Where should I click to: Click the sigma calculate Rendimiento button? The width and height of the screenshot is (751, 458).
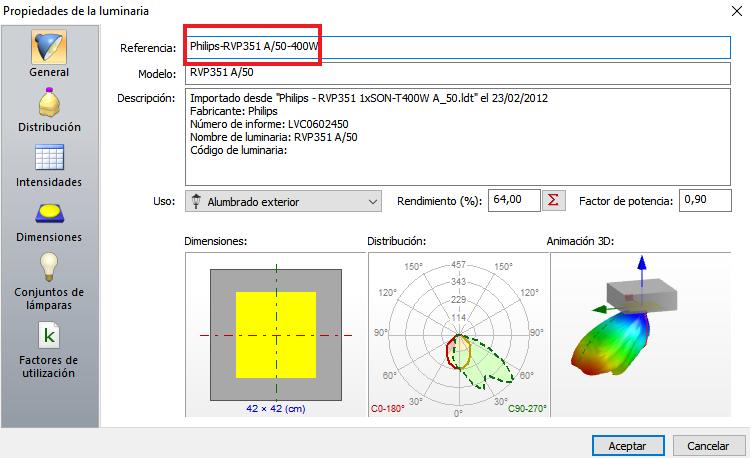pyautogui.click(x=554, y=200)
